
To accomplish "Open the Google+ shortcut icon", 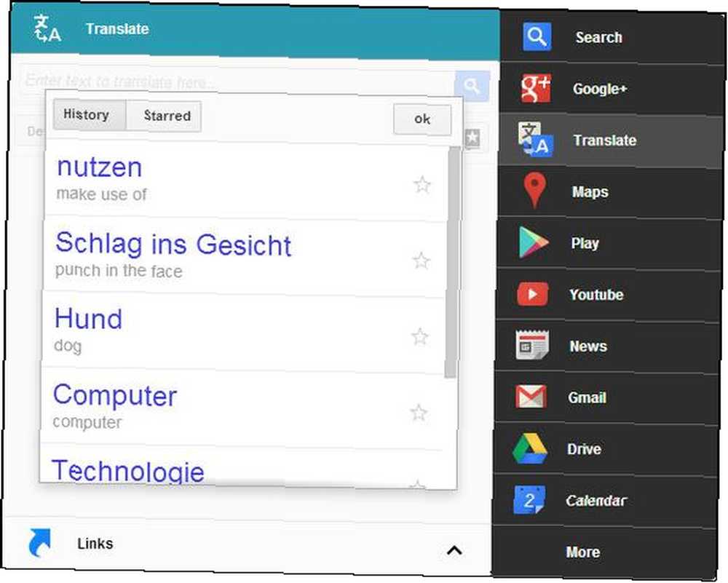I will [x=536, y=88].
